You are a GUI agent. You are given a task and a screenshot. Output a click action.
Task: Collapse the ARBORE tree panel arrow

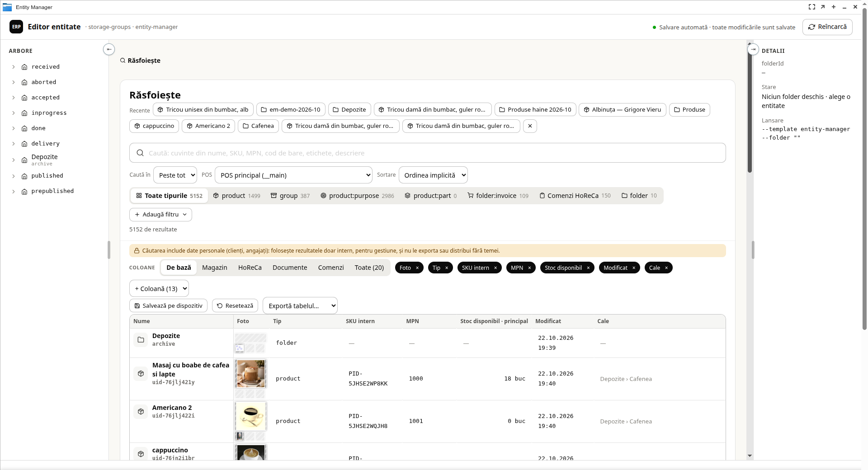point(109,49)
